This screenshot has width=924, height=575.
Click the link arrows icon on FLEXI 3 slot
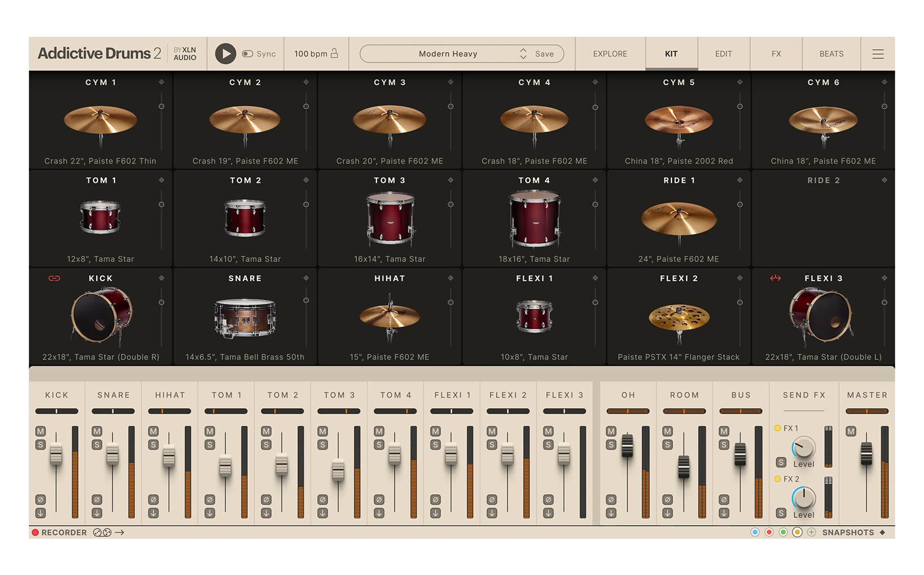click(775, 278)
